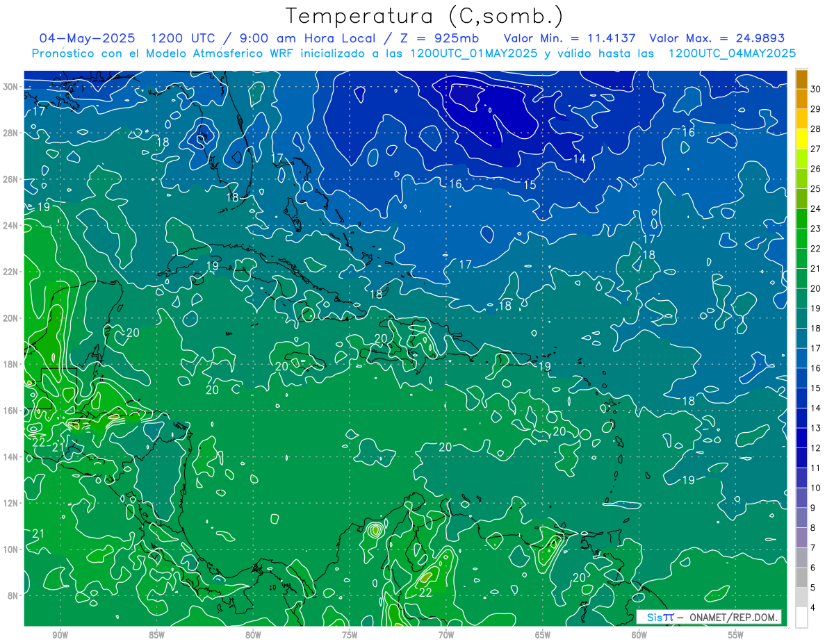This screenshot has height=644, width=834.
Task: Click the longitude label '55W'
Action: tap(736, 635)
